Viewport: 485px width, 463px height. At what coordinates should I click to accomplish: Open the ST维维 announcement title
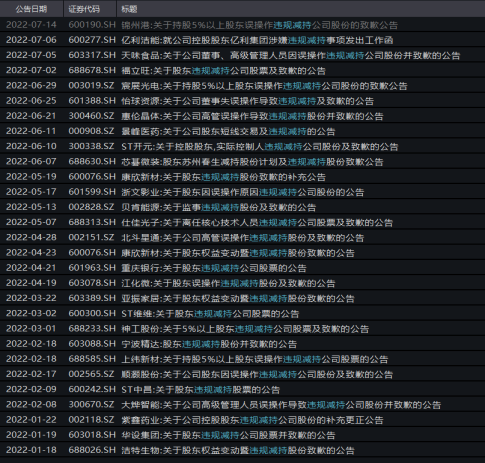pyautogui.click(x=210, y=314)
